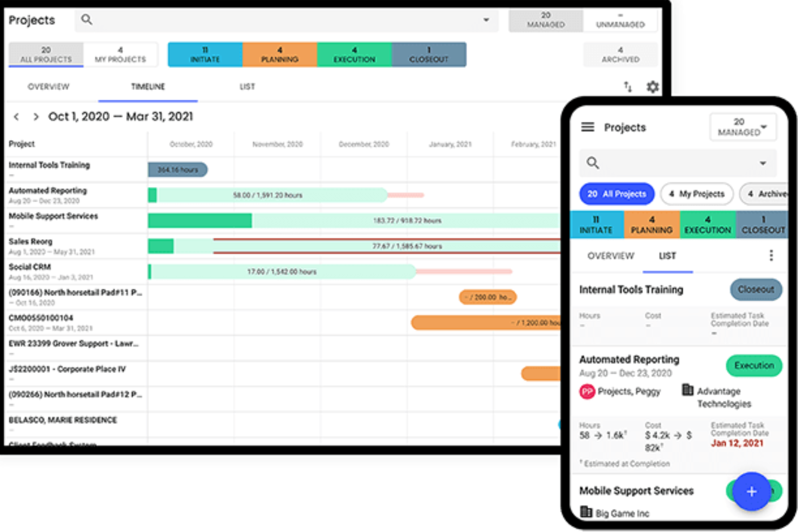Image resolution: width=798 pixels, height=532 pixels.
Task: Open Internal Tools Training card on mobile
Action: [x=679, y=310]
